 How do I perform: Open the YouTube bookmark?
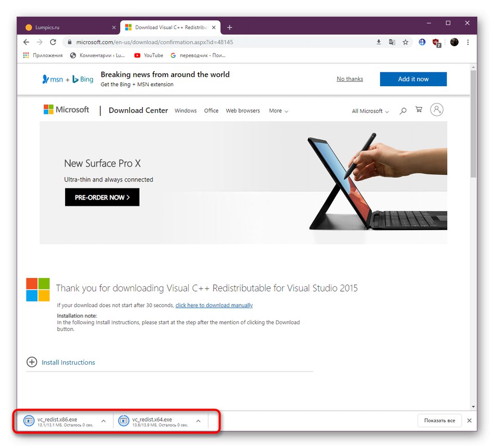(x=149, y=56)
